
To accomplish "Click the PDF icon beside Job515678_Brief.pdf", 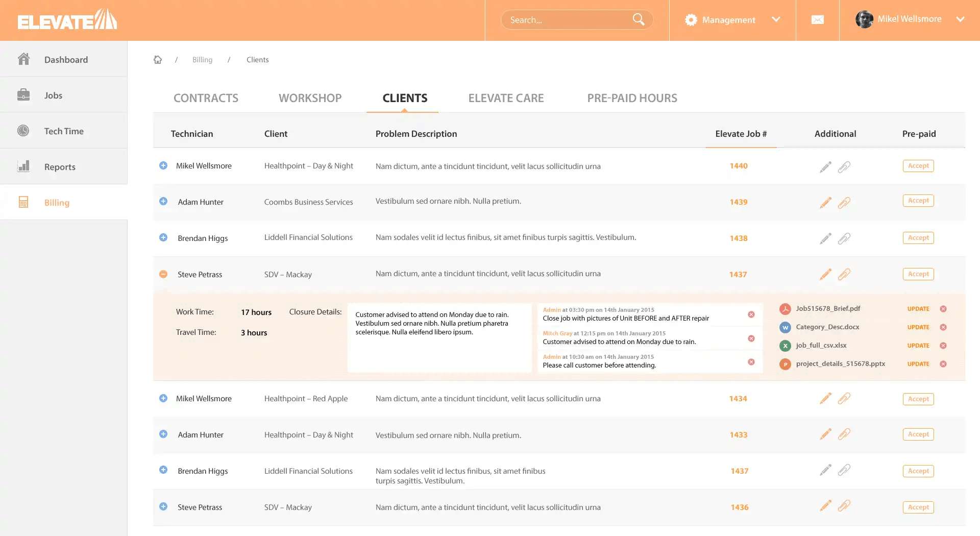I will tap(785, 309).
